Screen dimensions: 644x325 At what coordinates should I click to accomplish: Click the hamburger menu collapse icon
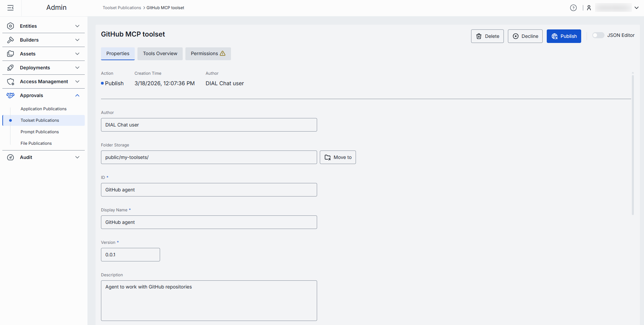10,8
